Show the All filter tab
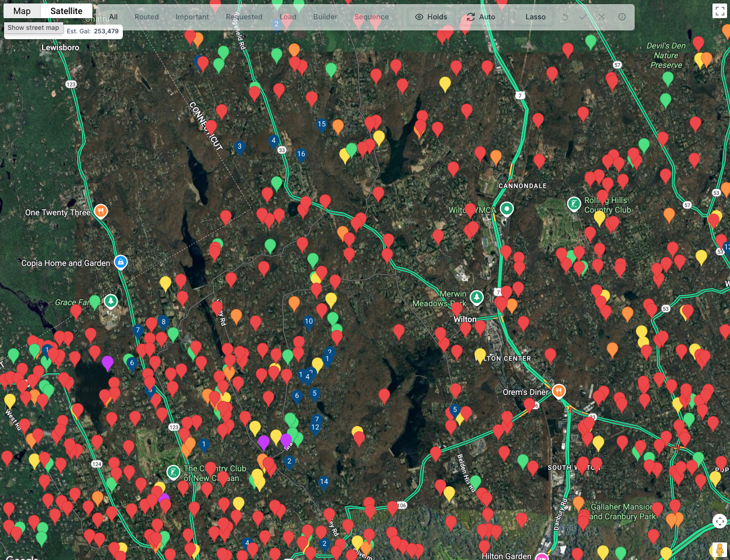 (113, 17)
